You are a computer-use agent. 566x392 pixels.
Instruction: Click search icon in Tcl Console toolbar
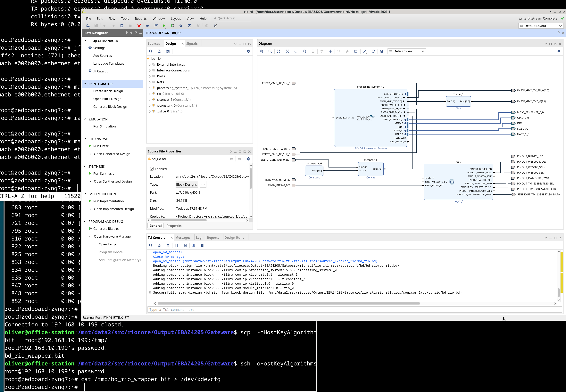(151, 245)
